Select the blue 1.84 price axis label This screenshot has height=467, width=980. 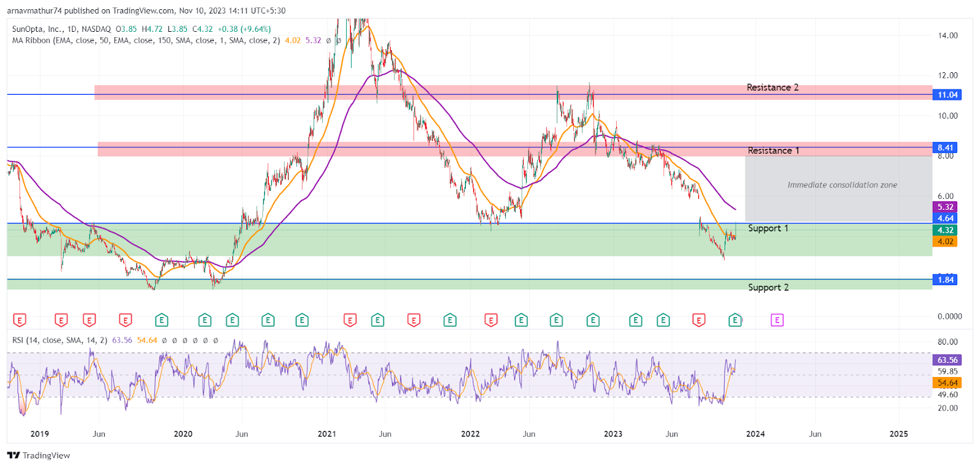[x=945, y=280]
